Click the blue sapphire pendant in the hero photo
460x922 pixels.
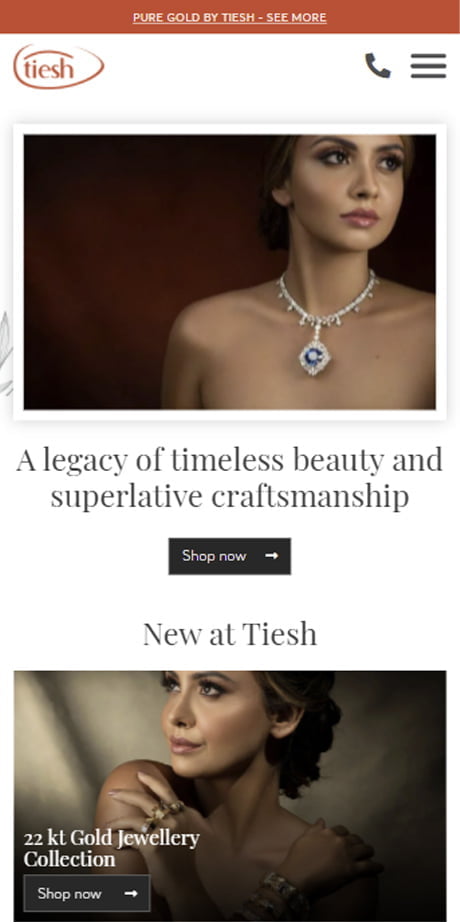click(x=315, y=357)
